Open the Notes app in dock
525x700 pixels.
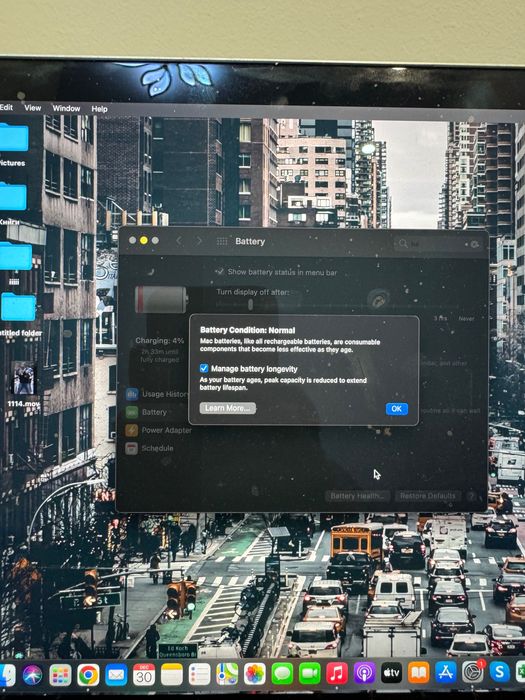pyautogui.click(x=171, y=675)
